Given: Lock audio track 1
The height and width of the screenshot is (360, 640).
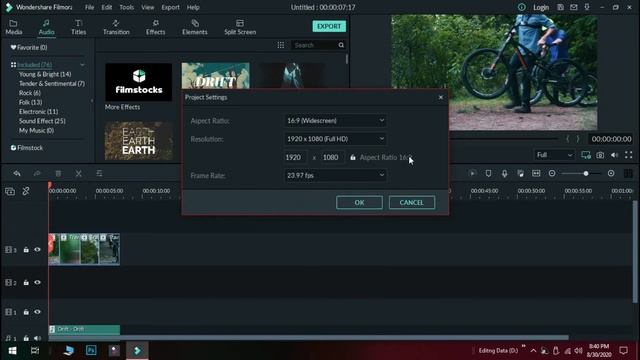Looking at the screenshot, I should [26, 338].
